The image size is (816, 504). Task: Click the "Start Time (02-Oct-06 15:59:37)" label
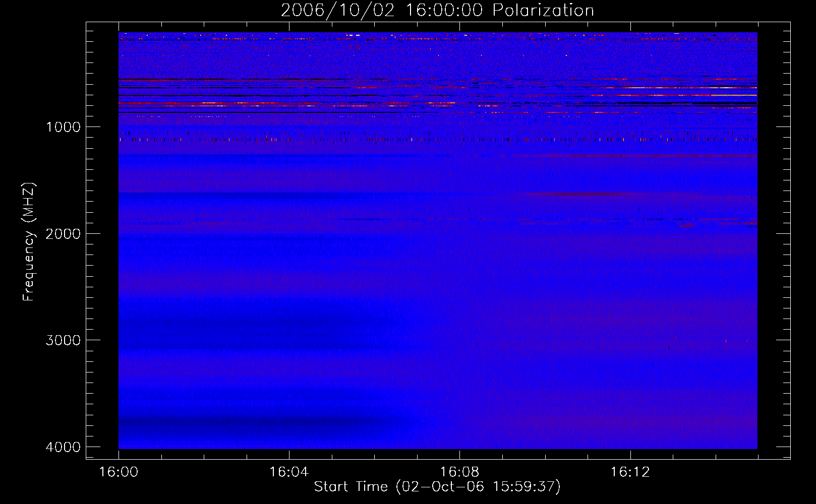click(437, 487)
